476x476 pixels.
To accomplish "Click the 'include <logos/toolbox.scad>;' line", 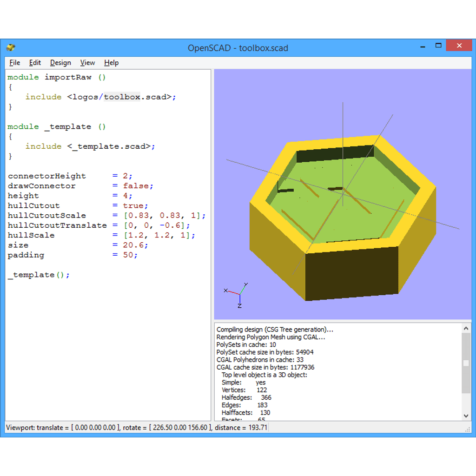I will [x=100, y=97].
